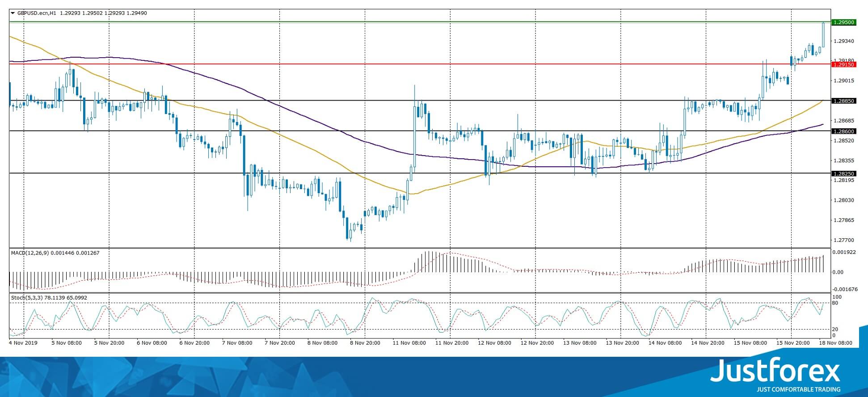Image resolution: width=868 pixels, height=397 pixels.
Task: Click the black 1.28850 price level label
Action: pos(843,101)
